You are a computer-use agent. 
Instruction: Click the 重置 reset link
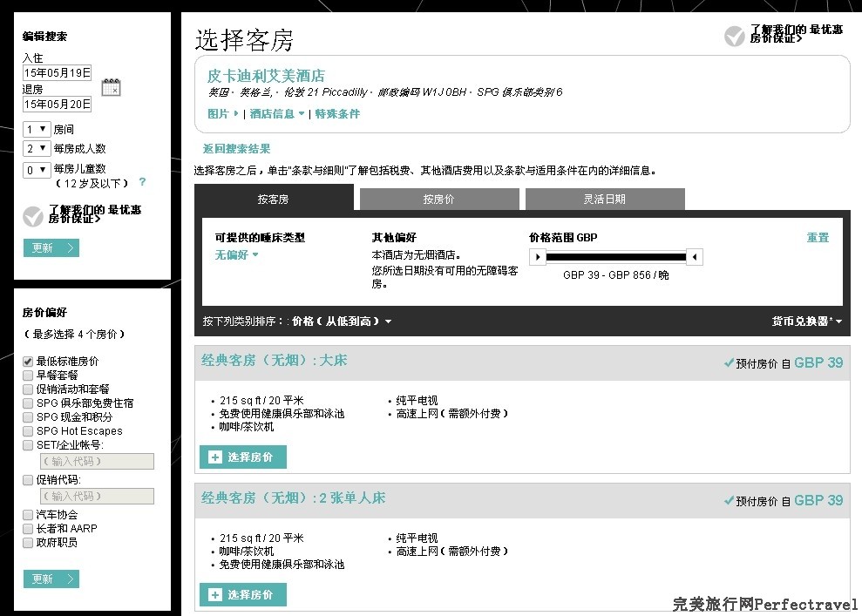click(817, 238)
